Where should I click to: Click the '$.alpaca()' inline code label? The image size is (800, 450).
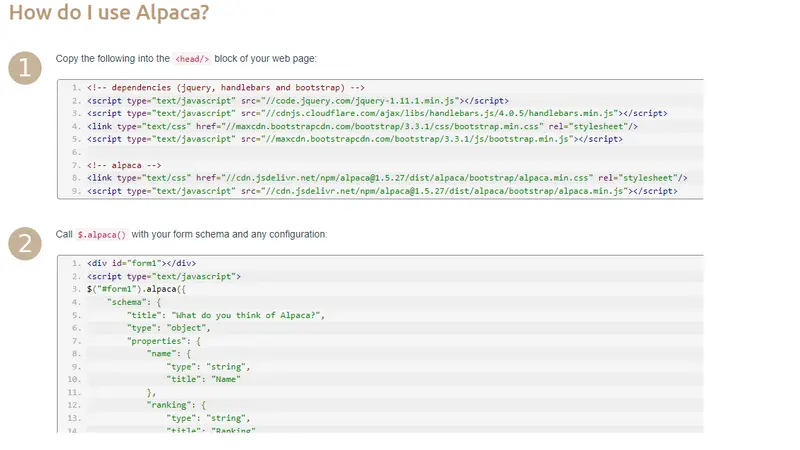tap(102, 235)
